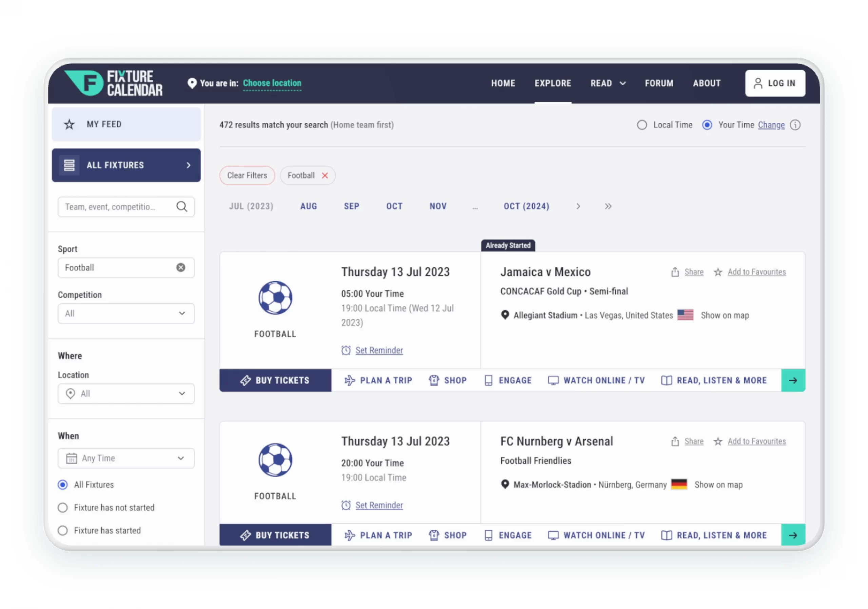Go to next month with single chevron
868x609 pixels.
578,206
